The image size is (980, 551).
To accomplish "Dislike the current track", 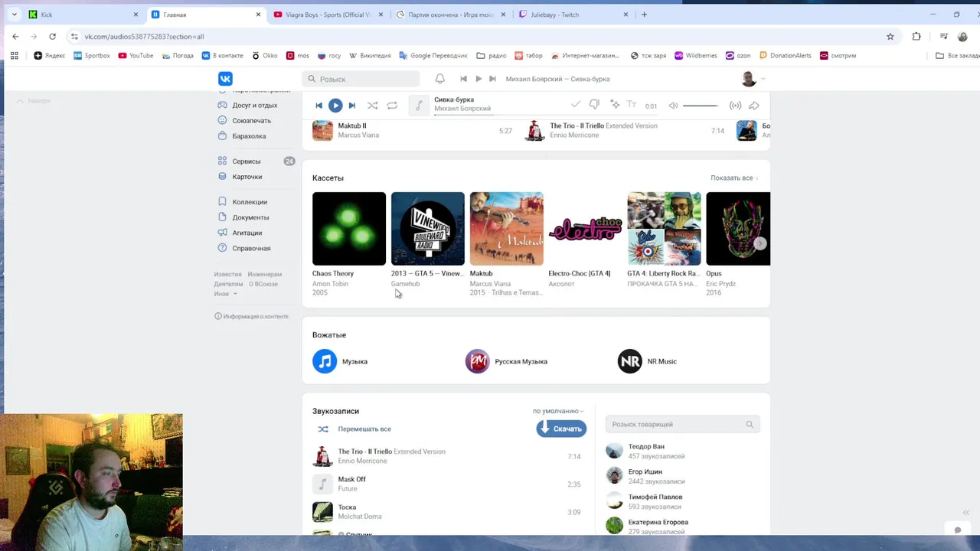I will [x=594, y=105].
